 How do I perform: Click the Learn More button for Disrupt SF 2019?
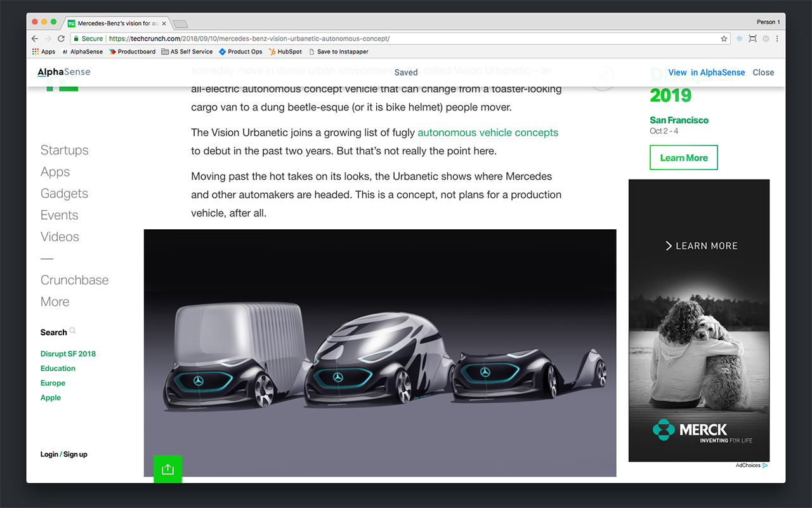tap(683, 157)
